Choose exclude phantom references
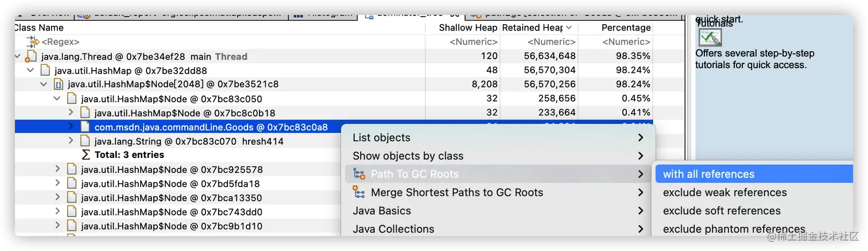This screenshot has width=868, height=251. click(754, 229)
